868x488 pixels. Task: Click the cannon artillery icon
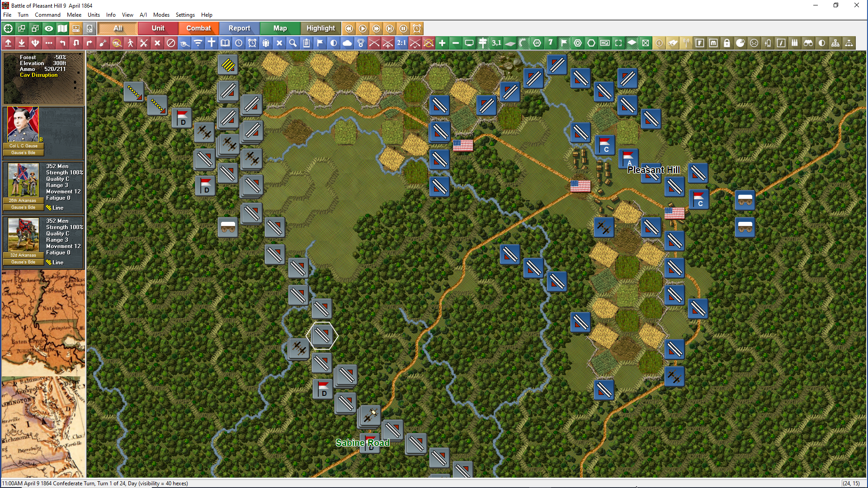point(184,43)
